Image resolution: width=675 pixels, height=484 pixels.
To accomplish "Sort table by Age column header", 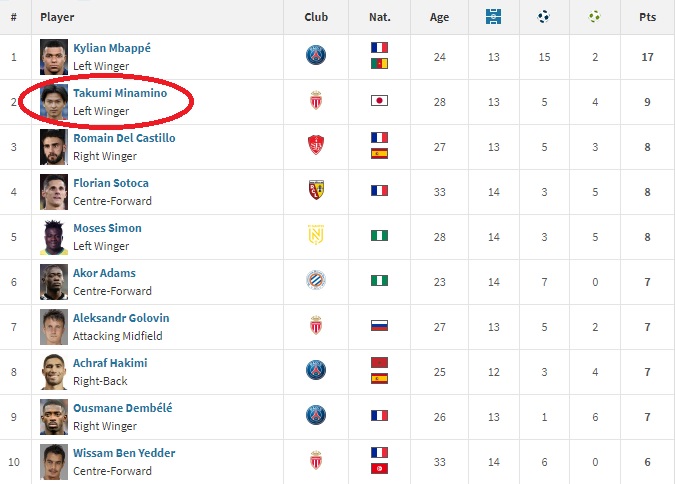I will pos(439,17).
